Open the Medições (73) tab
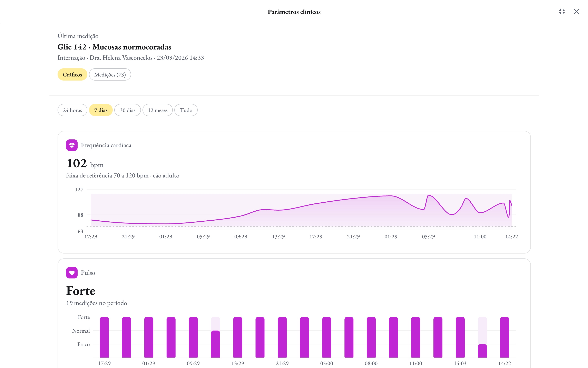The image size is (588, 368). (x=110, y=74)
